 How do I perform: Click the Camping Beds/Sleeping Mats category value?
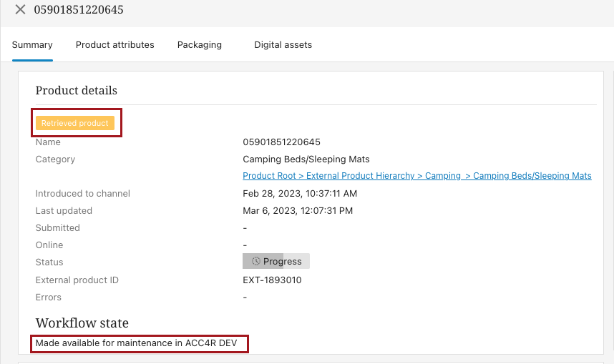[306, 159]
